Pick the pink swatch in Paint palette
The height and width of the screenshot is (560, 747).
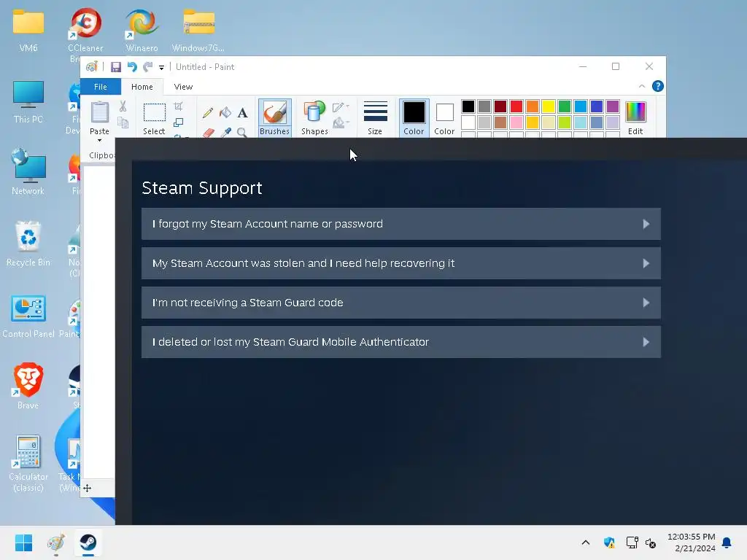coord(516,122)
